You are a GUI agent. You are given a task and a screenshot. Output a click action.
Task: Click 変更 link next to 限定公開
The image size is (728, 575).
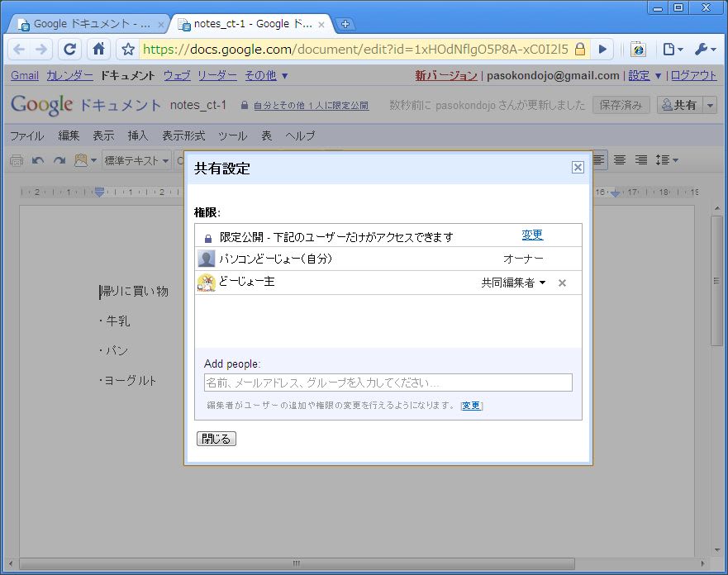coord(532,235)
